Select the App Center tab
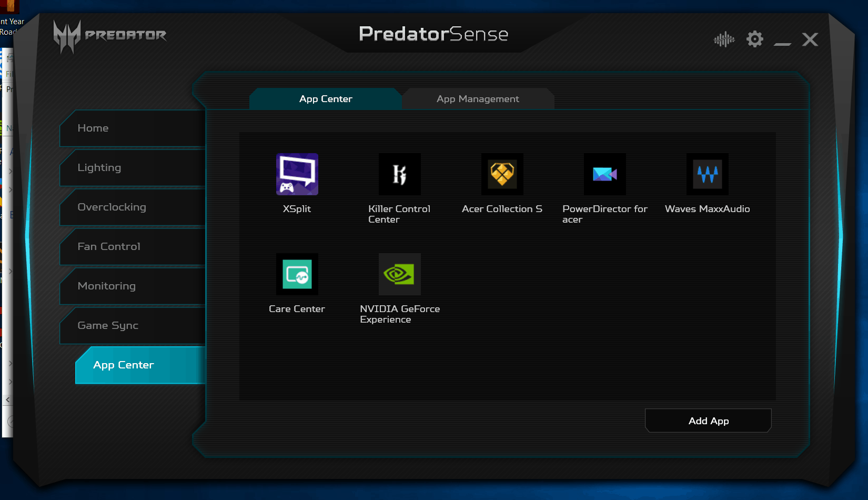868x500 pixels. (x=326, y=98)
